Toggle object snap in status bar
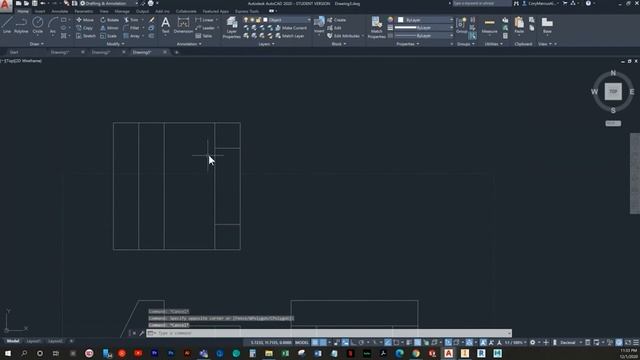This screenshot has height=360, width=640. coord(396,342)
